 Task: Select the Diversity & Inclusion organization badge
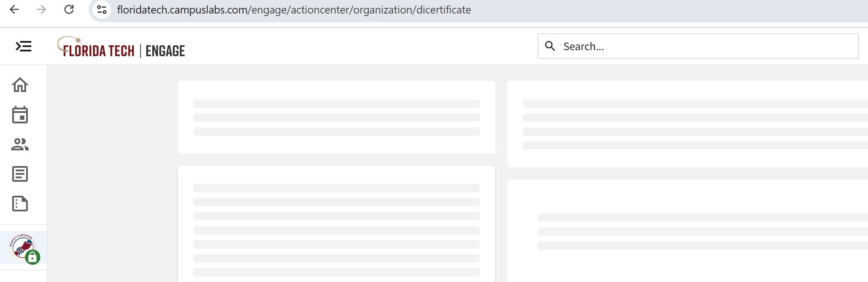[x=24, y=248]
